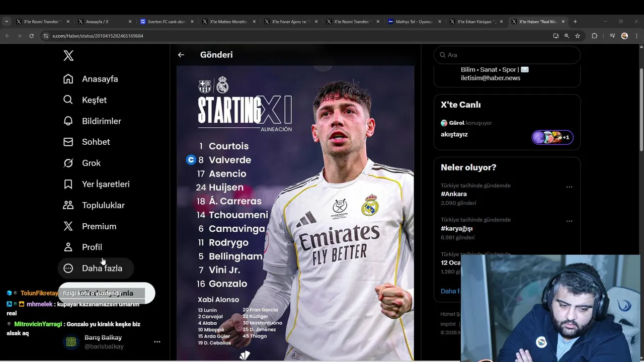
Task: Click the envelope icon beside Sohbet
Action: [68, 142]
